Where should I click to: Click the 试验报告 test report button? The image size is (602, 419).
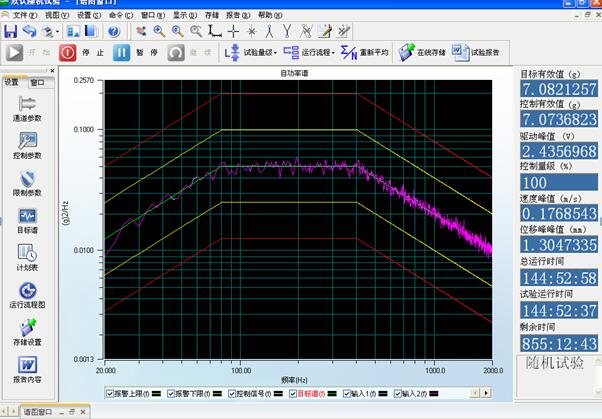(476, 52)
